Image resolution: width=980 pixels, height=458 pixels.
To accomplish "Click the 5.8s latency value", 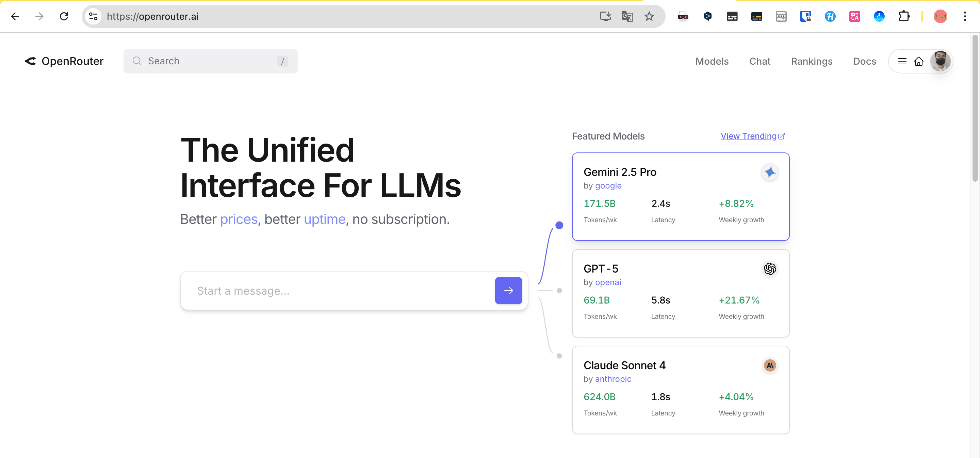I will 660,300.
